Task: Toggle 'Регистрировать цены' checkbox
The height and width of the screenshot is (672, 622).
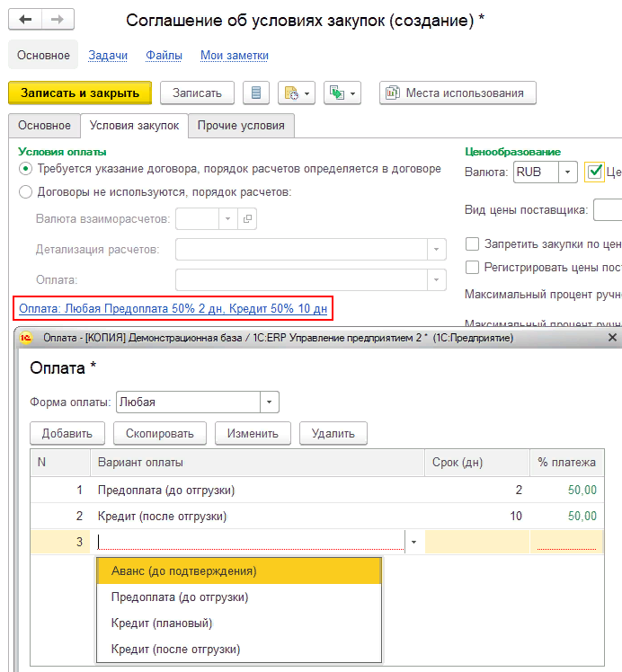Action: 473,267
